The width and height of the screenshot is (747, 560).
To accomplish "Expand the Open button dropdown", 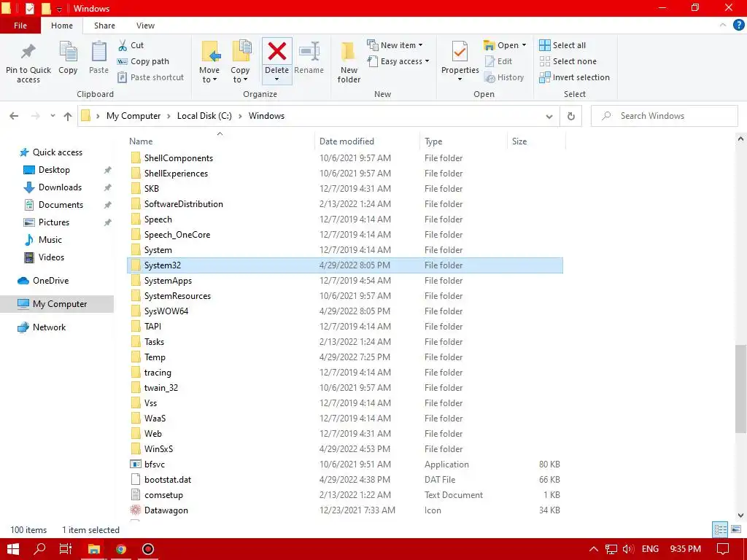I will (x=524, y=45).
